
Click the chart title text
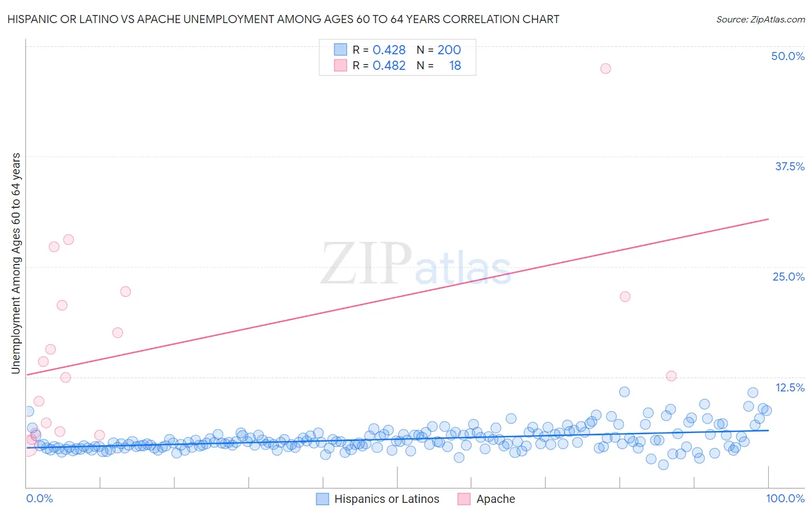pos(283,19)
